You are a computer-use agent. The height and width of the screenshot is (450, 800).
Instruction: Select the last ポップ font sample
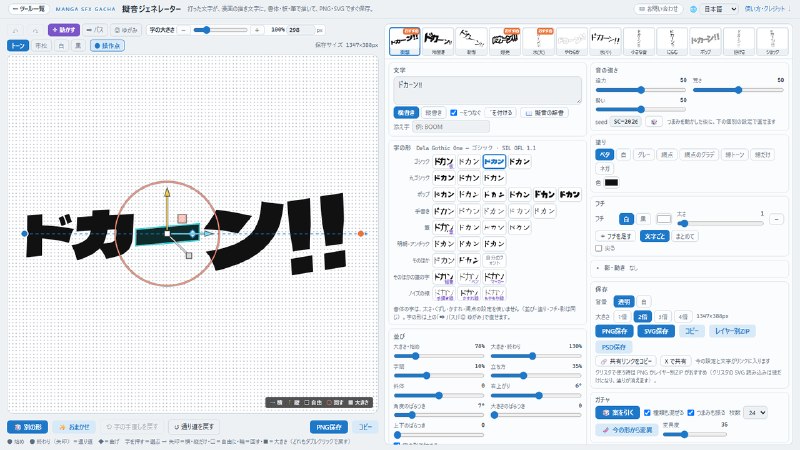point(569,194)
